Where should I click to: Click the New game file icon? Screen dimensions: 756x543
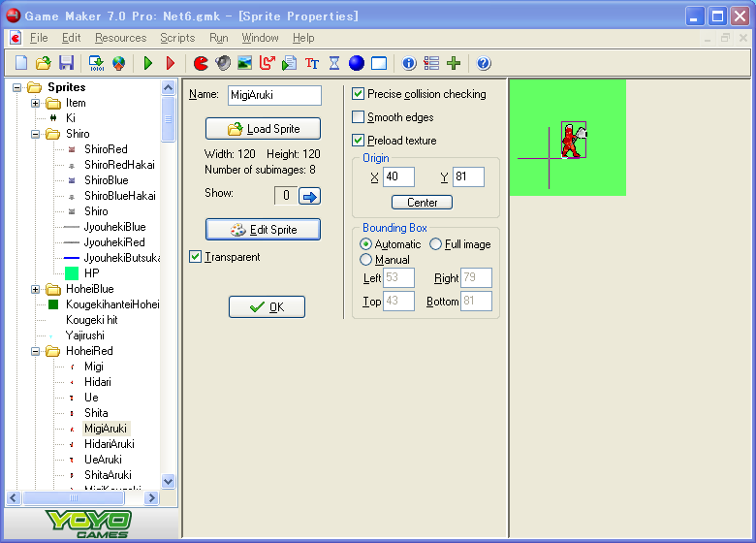click(21, 63)
